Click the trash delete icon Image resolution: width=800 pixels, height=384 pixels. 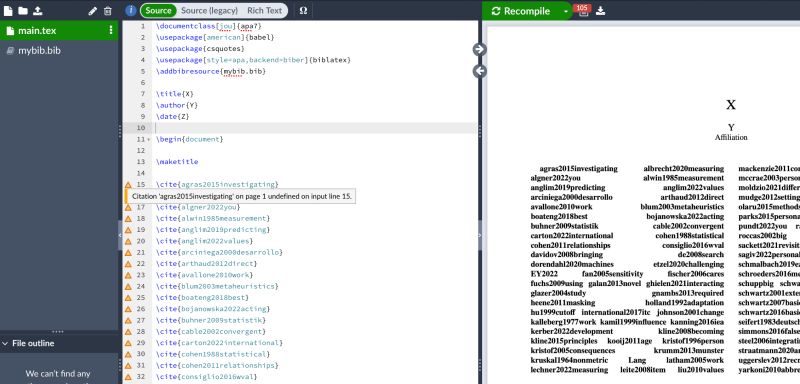coord(107,11)
